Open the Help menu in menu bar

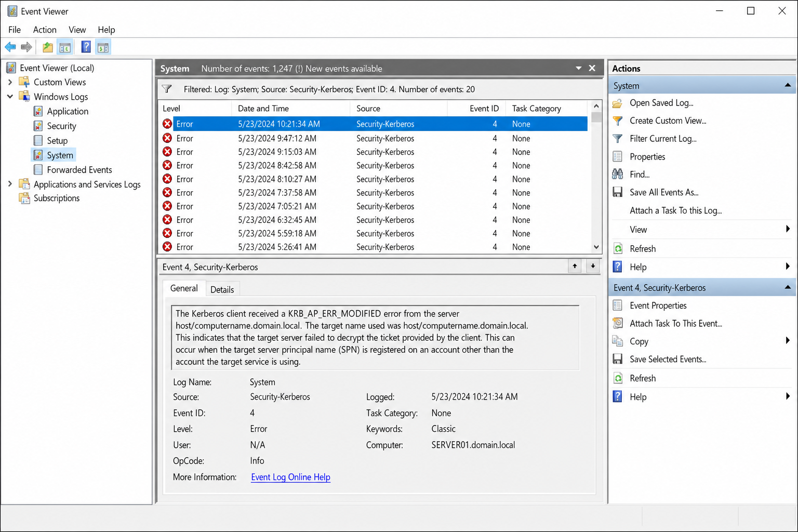[106, 30]
